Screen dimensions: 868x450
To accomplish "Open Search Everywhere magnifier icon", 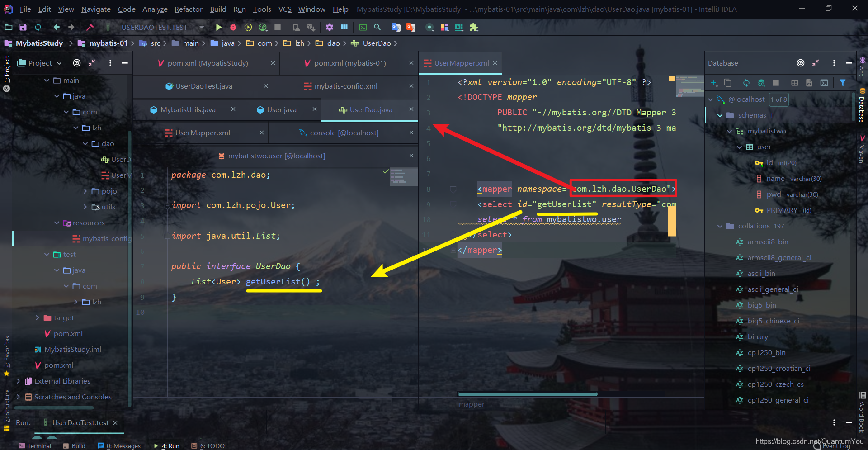I will click(x=377, y=27).
